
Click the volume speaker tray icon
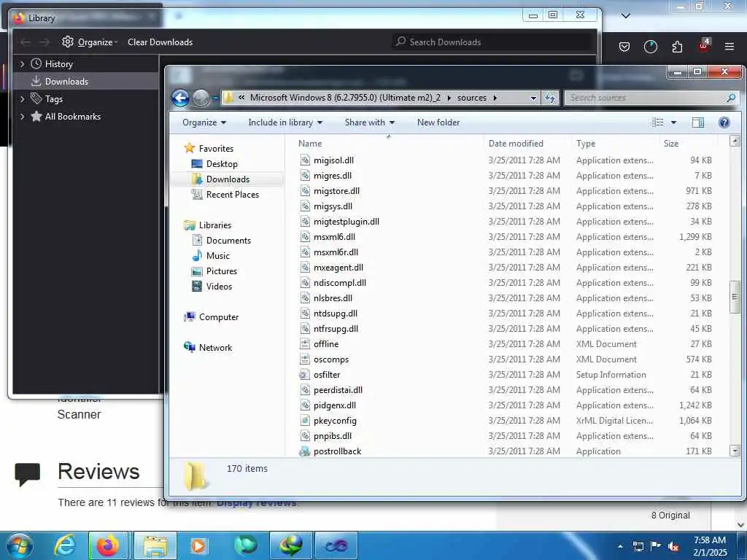coord(673,546)
